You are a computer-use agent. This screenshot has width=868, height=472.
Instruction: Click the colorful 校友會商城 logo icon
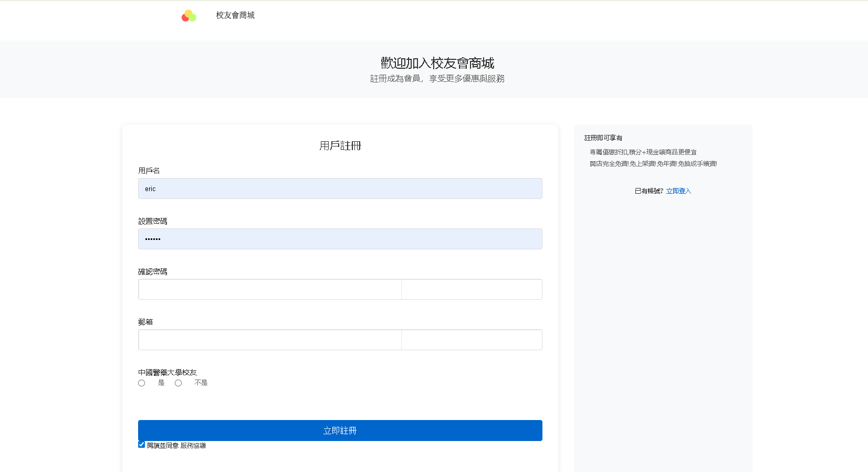coord(189,16)
